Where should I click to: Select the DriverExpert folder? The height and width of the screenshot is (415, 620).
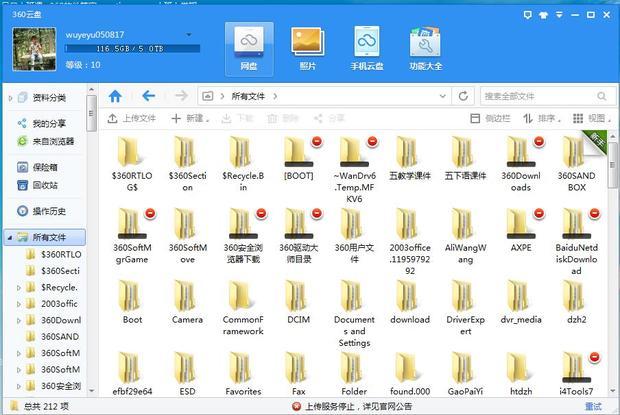(x=465, y=308)
